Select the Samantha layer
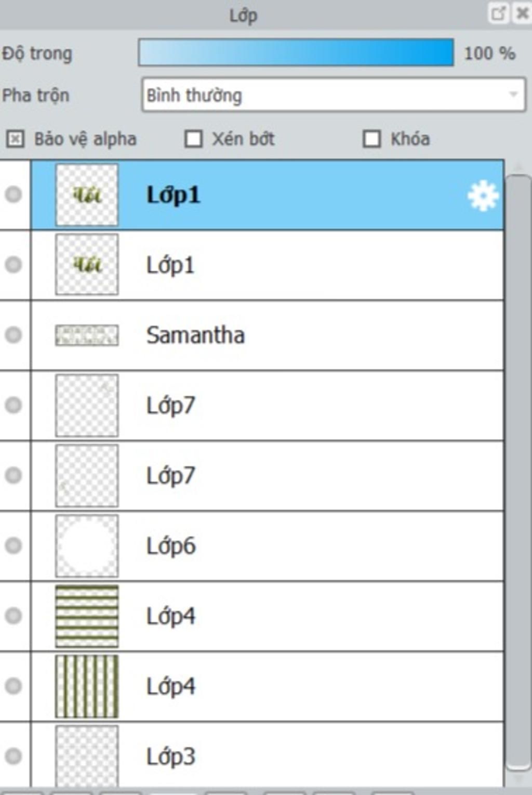 268,335
